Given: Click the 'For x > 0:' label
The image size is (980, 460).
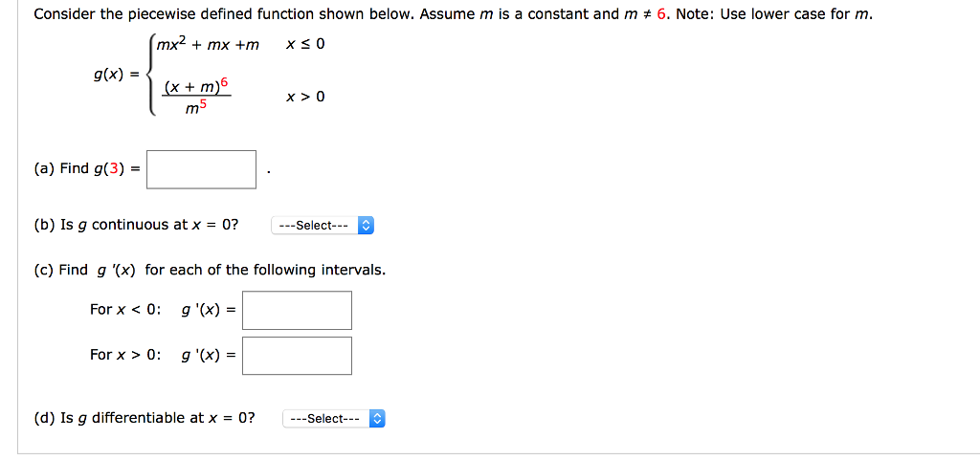Looking at the screenshot, I should click(125, 355).
